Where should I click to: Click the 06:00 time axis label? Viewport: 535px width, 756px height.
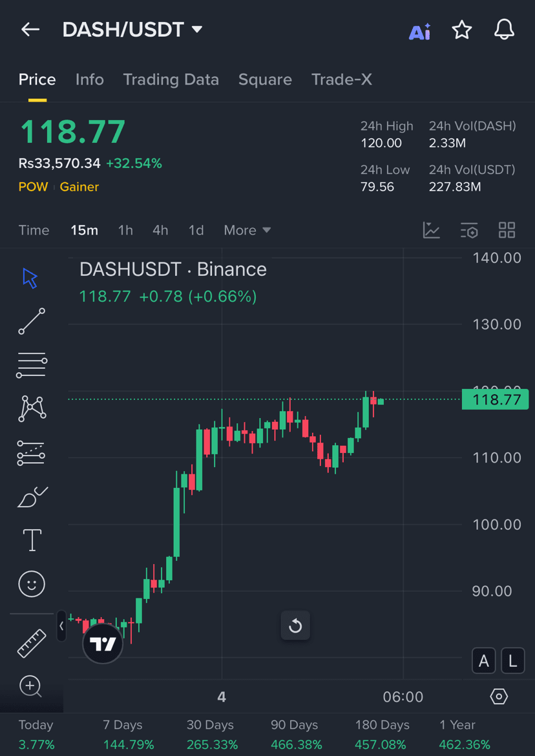403,697
